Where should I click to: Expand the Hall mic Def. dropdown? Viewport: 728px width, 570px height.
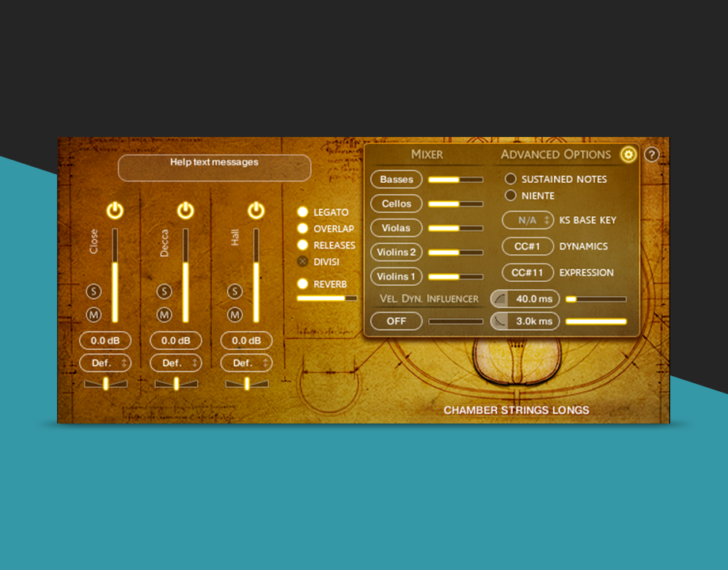click(246, 363)
